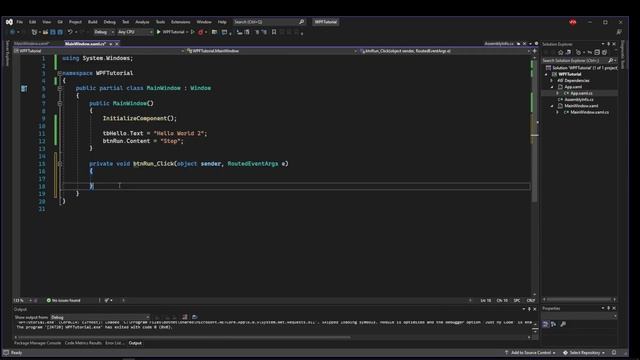Open the Build menu
640x360 pixels.
click(x=93, y=22)
